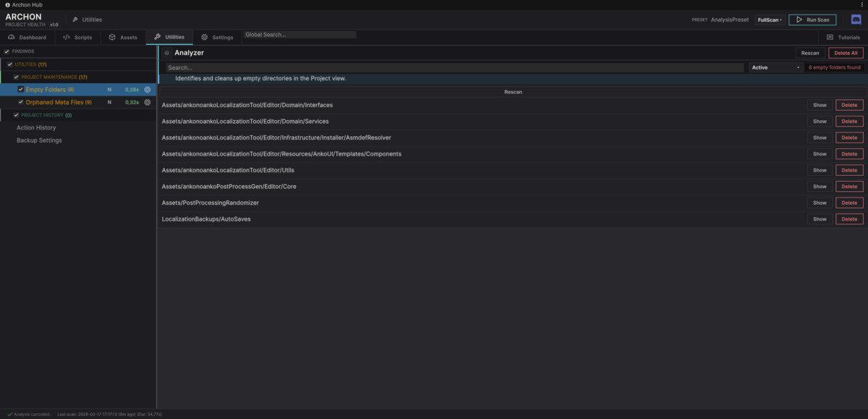Open the Tutorials tab

point(843,37)
